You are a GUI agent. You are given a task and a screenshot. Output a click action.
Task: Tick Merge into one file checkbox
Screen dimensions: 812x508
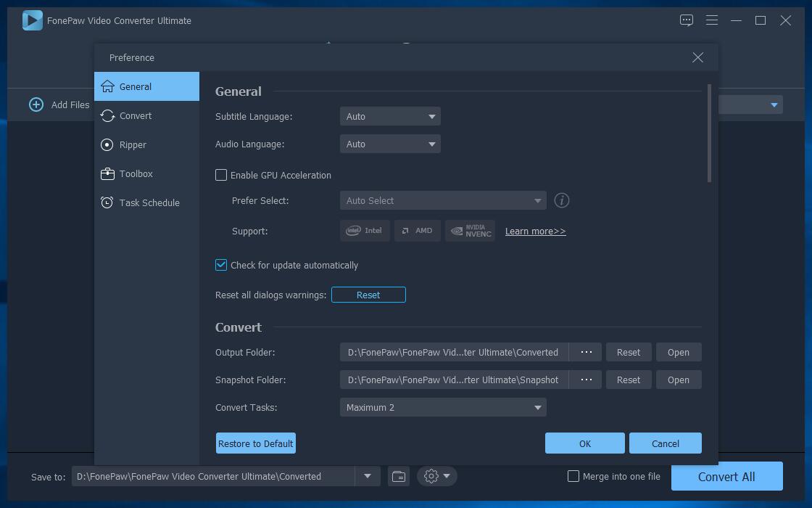tap(573, 476)
